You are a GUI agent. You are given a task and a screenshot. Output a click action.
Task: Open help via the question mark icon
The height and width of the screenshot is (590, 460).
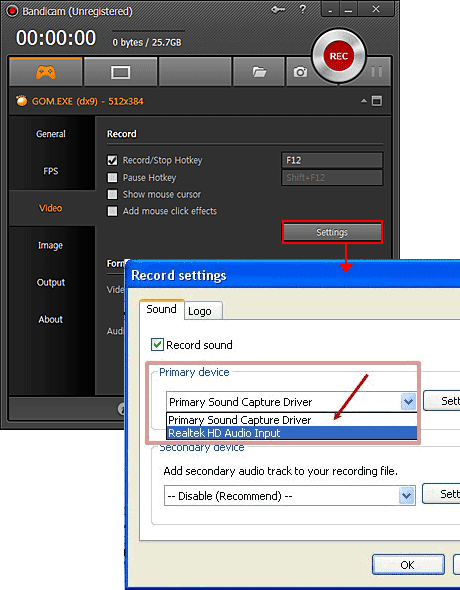click(x=302, y=9)
